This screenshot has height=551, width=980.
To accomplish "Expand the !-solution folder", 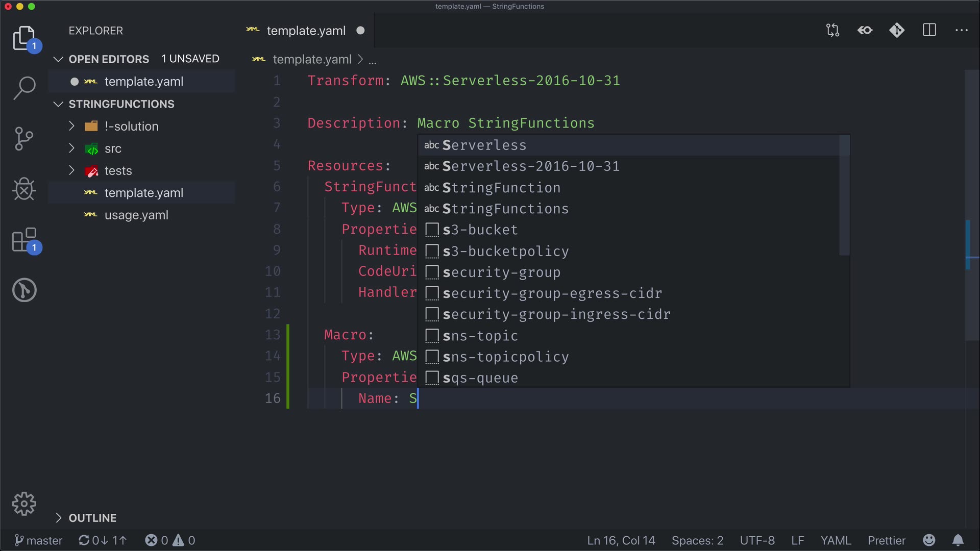I will point(131,126).
